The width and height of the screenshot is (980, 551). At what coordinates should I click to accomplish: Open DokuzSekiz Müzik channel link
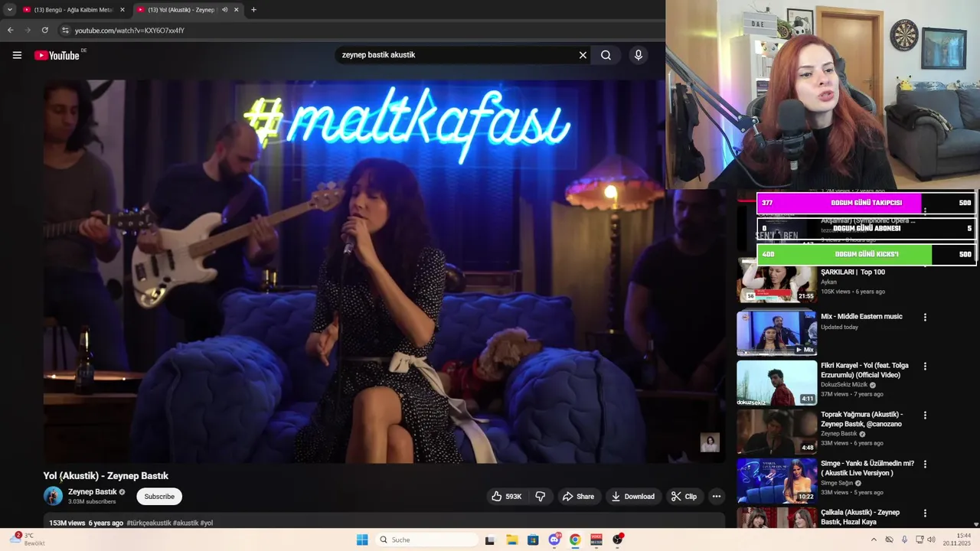(844, 385)
